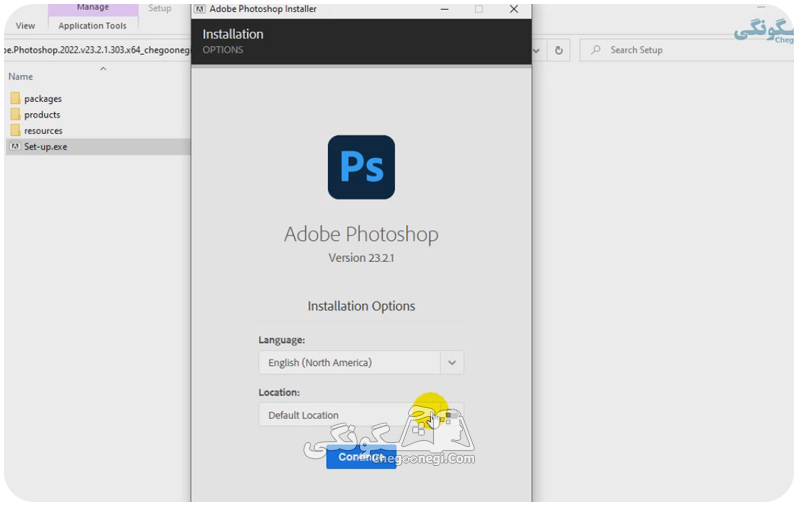Open the English (North America) combo box

pos(361,362)
